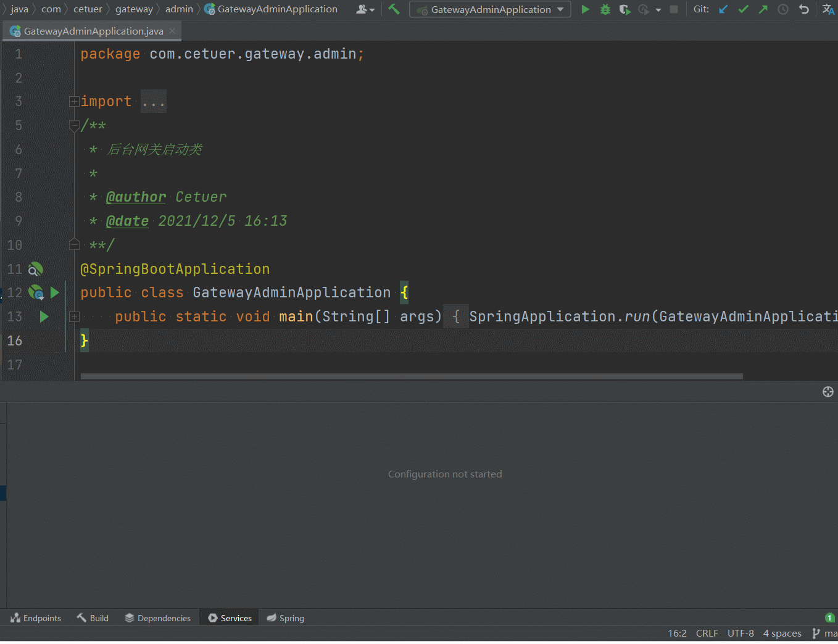The width and height of the screenshot is (838, 644).
Task: Run the GatewayAdminApplication with the green play button
Action: pyautogui.click(x=585, y=9)
